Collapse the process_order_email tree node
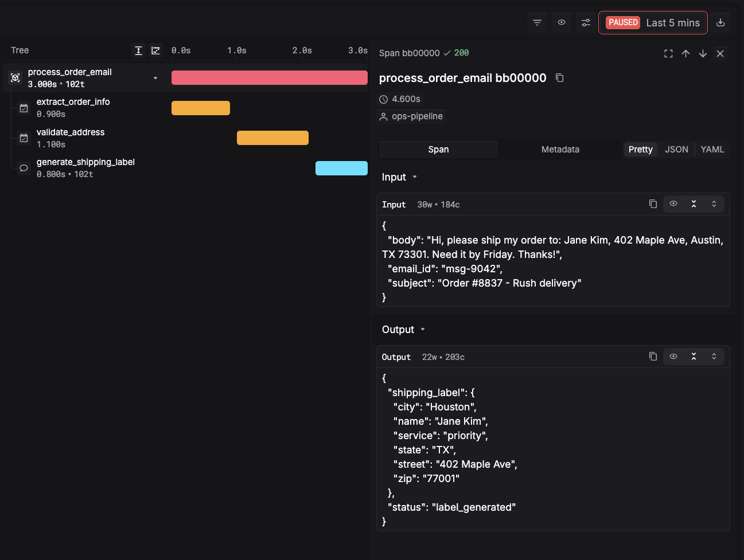This screenshot has width=744, height=560. coord(155,78)
